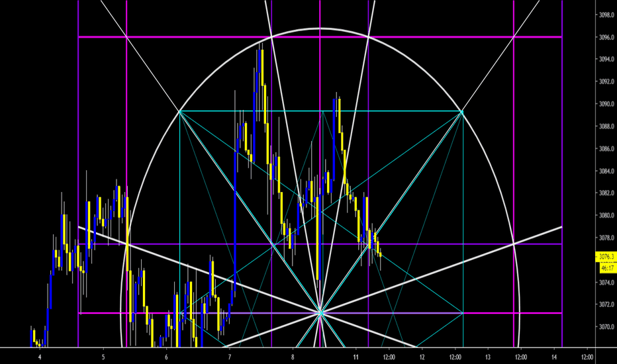This screenshot has height=364, width=617.
Task: Select the date label 5 on time axis
Action: click(103, 357)
